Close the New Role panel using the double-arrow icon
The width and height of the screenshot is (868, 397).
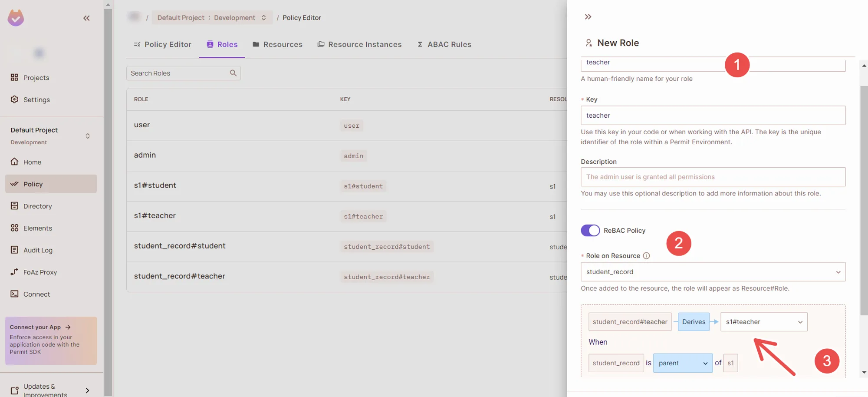click(588, 17)
